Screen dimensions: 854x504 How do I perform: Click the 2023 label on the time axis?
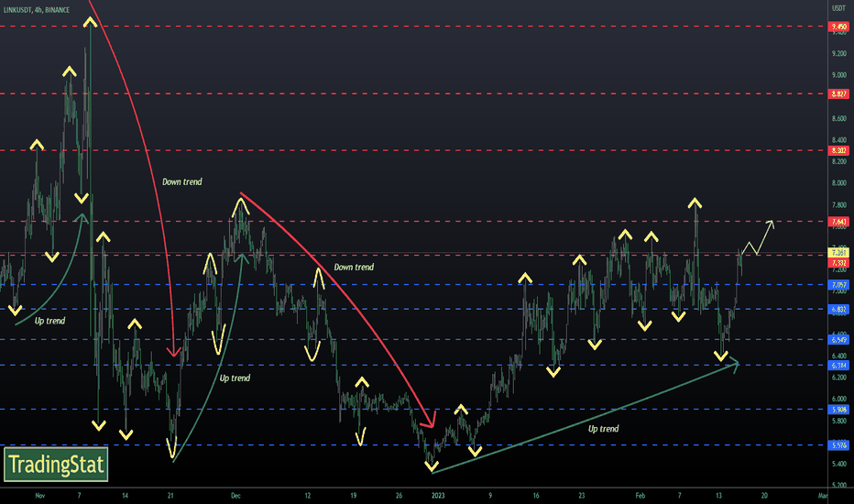tap(438, 495)
